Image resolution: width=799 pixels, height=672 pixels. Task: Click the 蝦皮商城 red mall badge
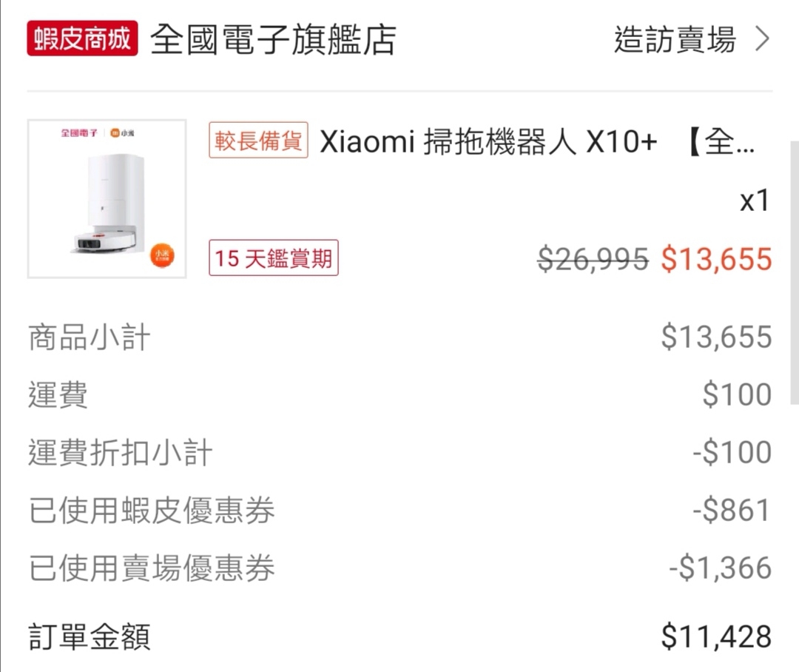[82, 39]
